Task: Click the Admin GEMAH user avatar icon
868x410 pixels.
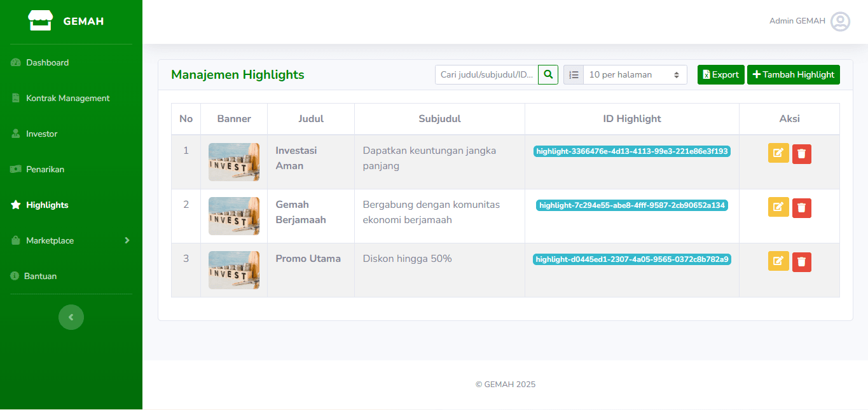Action: pos(840,22)
